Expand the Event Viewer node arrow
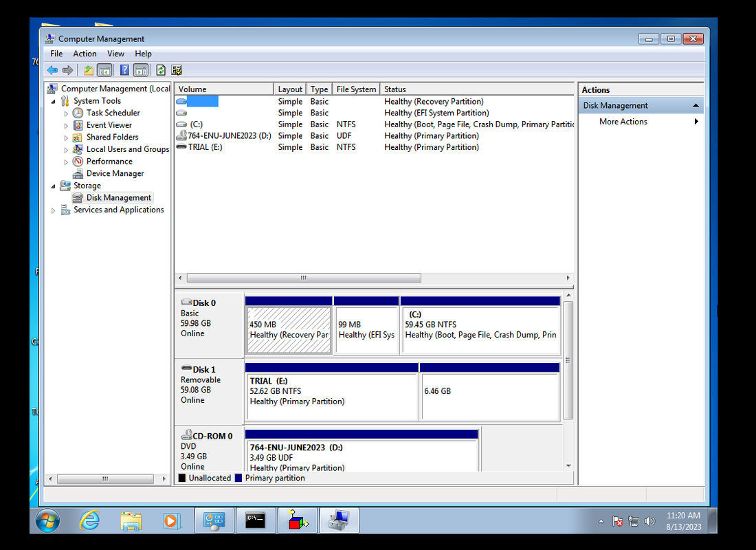The width and height of the screenshot is (756, 550). (x=66, y=125)
